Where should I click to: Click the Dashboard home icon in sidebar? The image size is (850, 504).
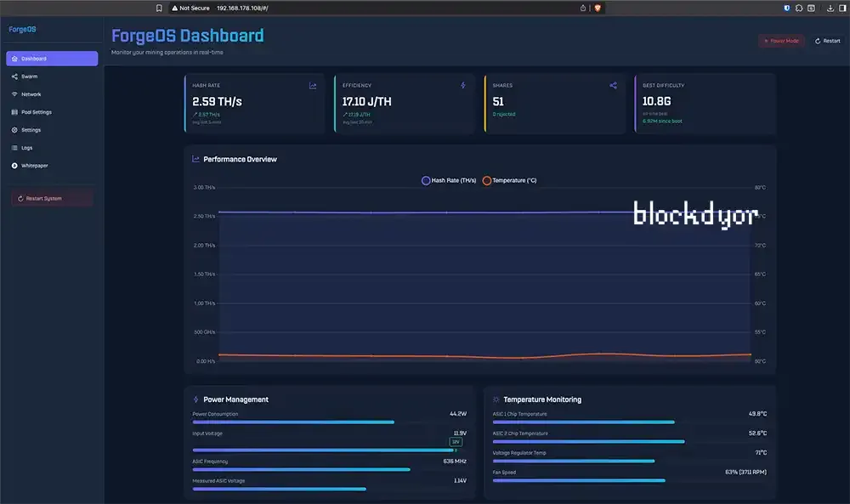click(14, 59)
